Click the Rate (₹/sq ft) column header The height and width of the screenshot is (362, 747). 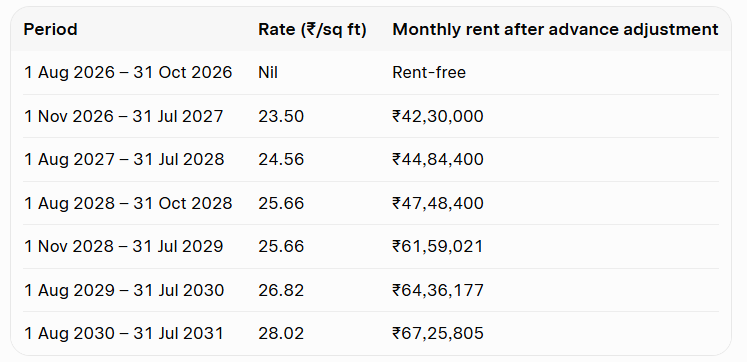tap(313, 30)
